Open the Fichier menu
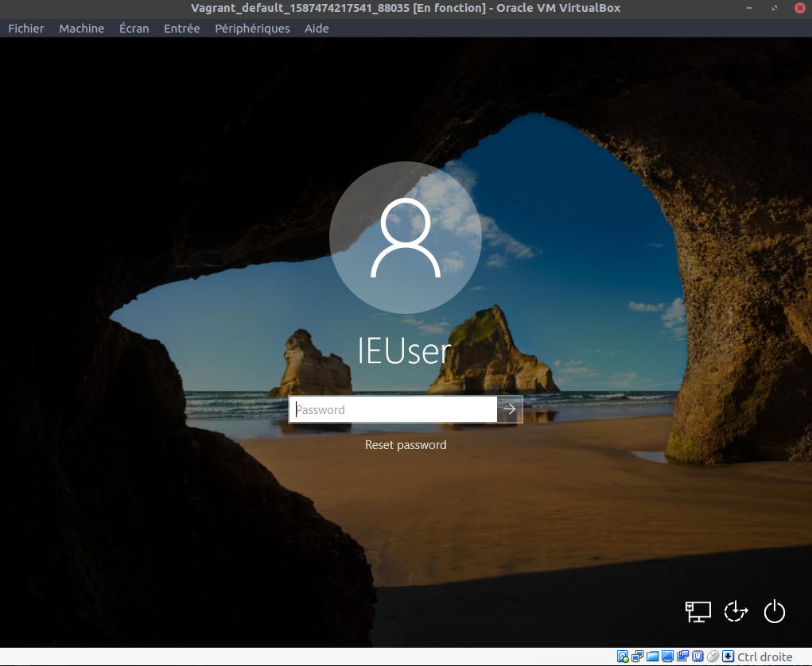The width and height of the screenshot is (812, 666). (x=26, y=29)
